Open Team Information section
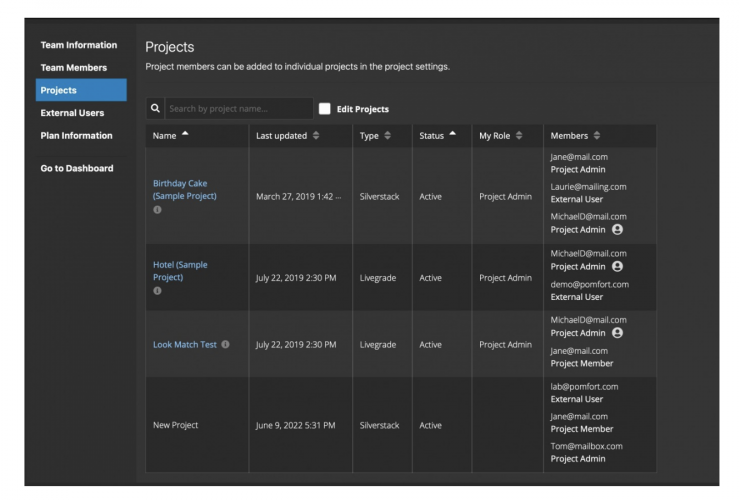Screen dimensions: 740x500 tap(78, 45)
